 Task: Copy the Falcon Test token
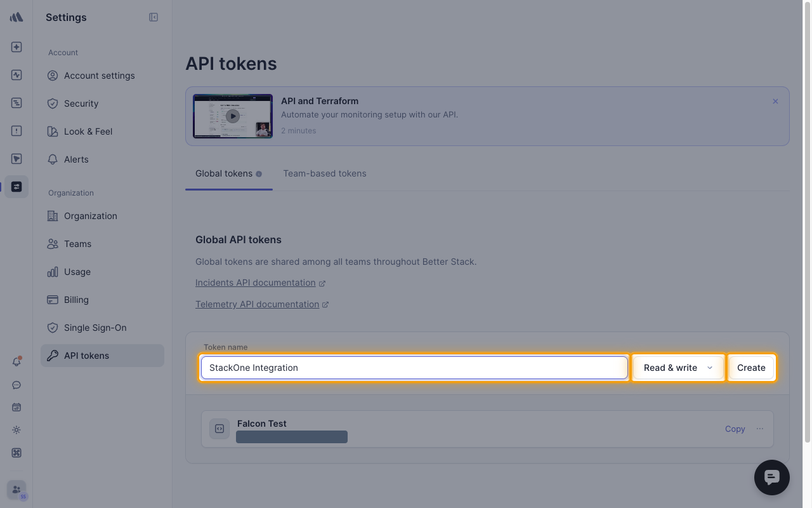[735, 429]
